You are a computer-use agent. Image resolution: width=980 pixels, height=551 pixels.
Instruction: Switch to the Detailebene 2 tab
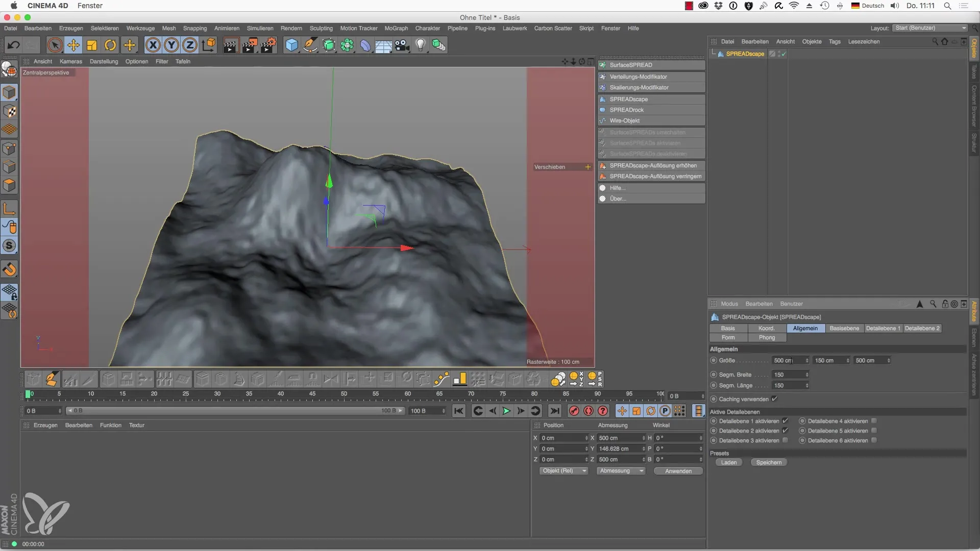click(x=922, y=328)
